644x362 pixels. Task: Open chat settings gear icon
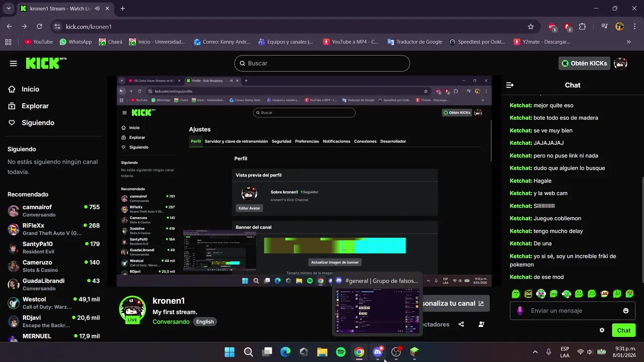click(x=602, y=330)
